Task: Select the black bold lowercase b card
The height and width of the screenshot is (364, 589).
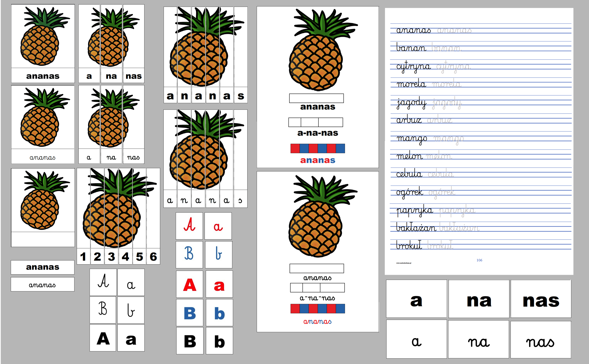Action: coord(219,341)
